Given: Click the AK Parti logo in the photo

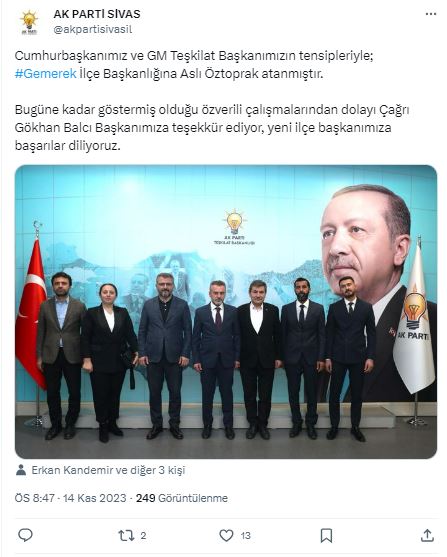Looking at the screenshot, I should 234,227.
